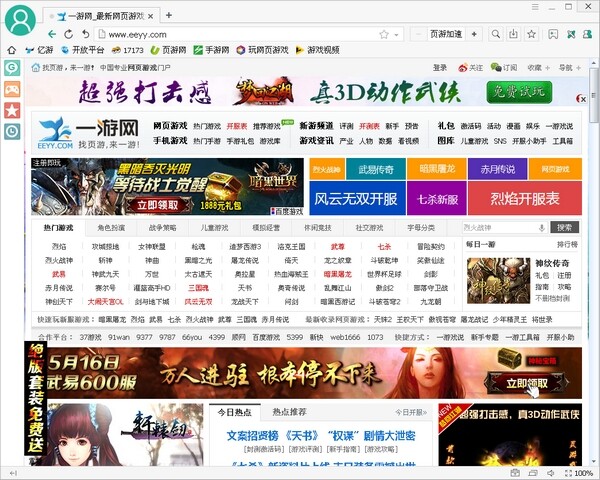The height and width of the screenshot is (480, 600).
Task: Go back with the green arrow
Action: point(52,34)
